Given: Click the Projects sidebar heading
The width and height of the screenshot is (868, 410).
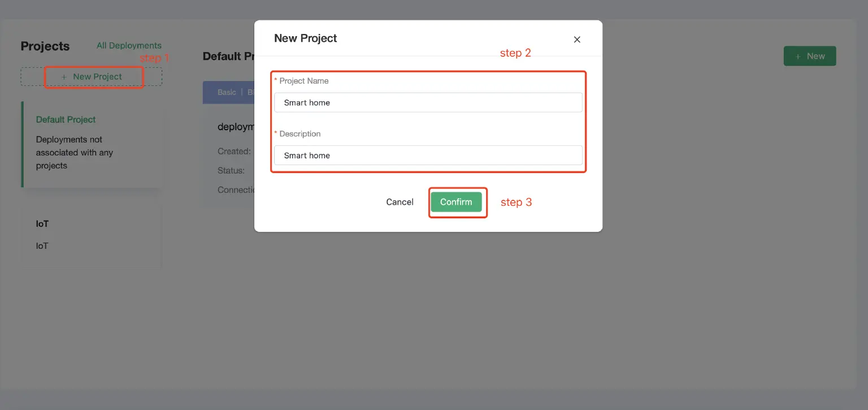Looking at the screenshot, I should point(45,46).
